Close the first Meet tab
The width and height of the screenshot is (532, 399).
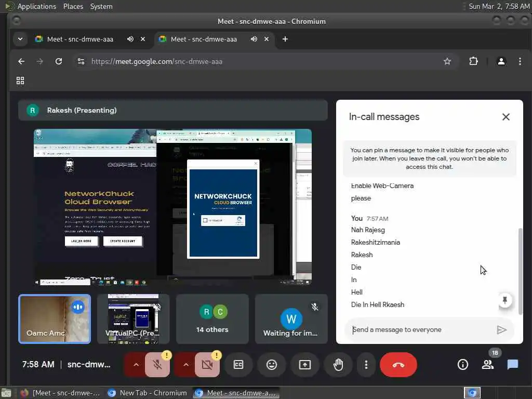coord(143,39)
